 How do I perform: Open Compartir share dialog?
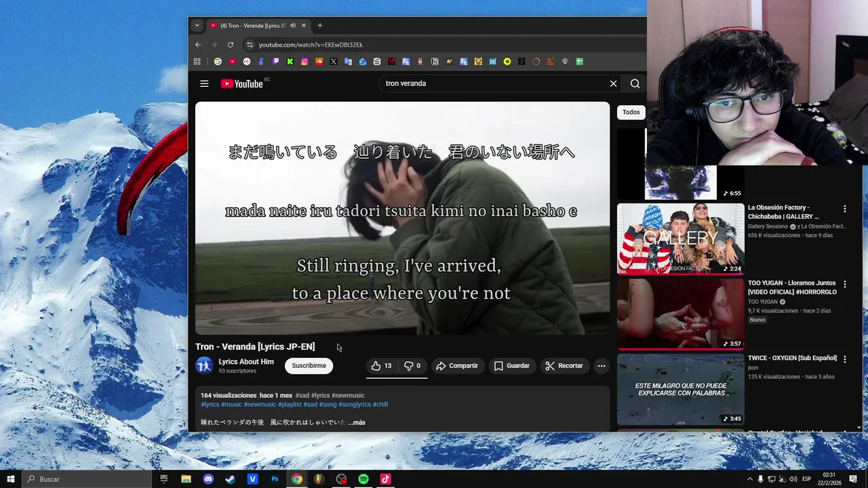(x=457, y=366)
